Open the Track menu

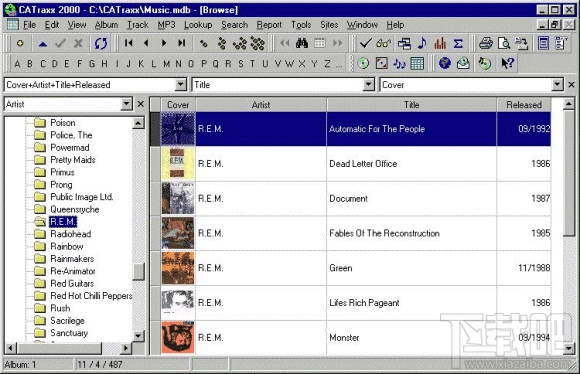click(138, 25)
